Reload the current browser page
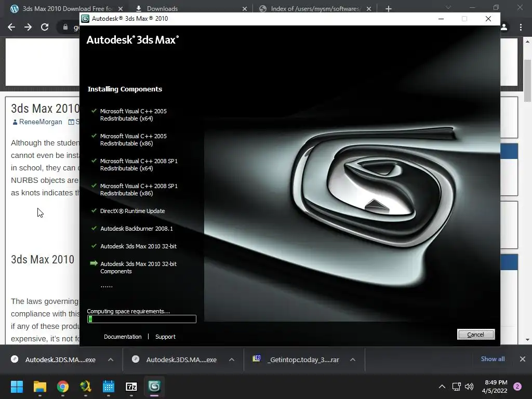Screen dimensions: 532x399 pyautogui.click(x=45, y=27)
